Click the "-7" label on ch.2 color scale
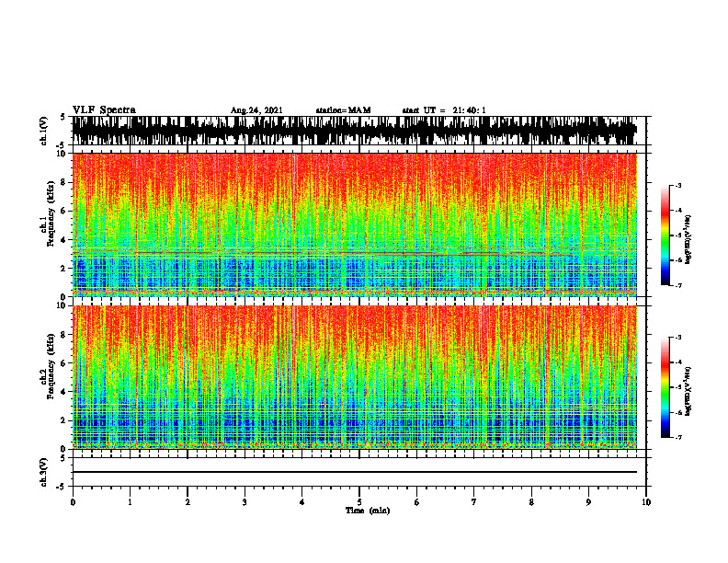728x563 pixels. click(678, 437)
